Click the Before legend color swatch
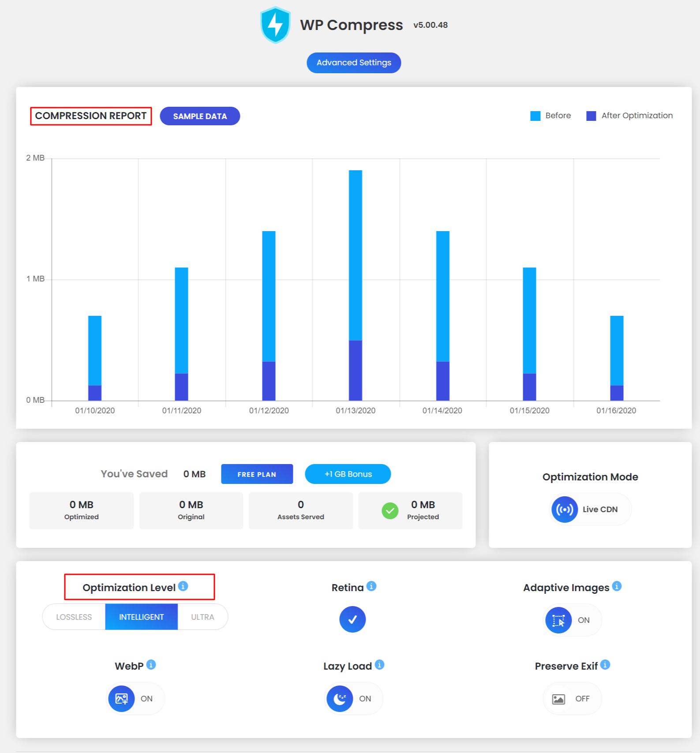Viewport: 700px width, 753px height. click(x=535, y=116)
